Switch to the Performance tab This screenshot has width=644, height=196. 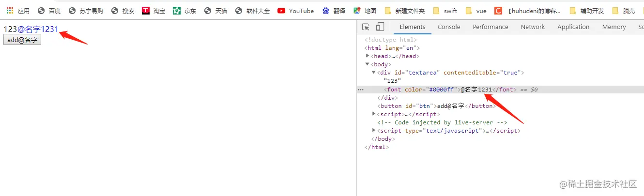(x=491, y=27)
